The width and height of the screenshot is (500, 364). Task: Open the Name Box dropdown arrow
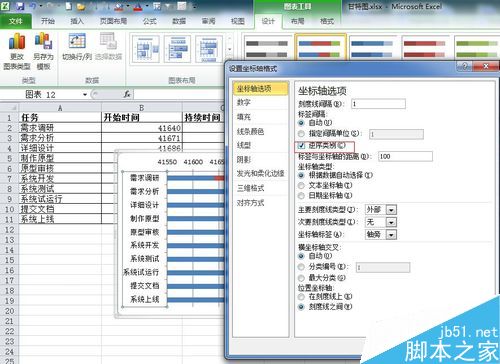pos(85,95)
